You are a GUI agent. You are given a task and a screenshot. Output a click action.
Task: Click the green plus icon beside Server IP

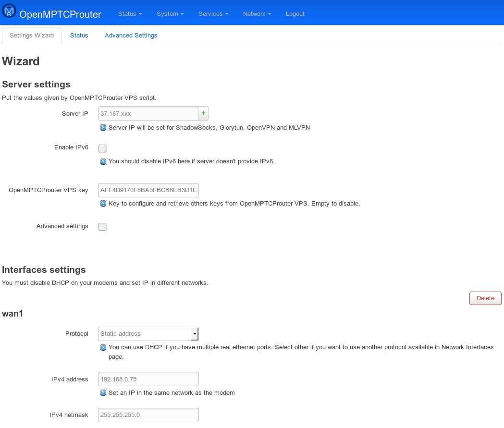(x=203, y=113)
